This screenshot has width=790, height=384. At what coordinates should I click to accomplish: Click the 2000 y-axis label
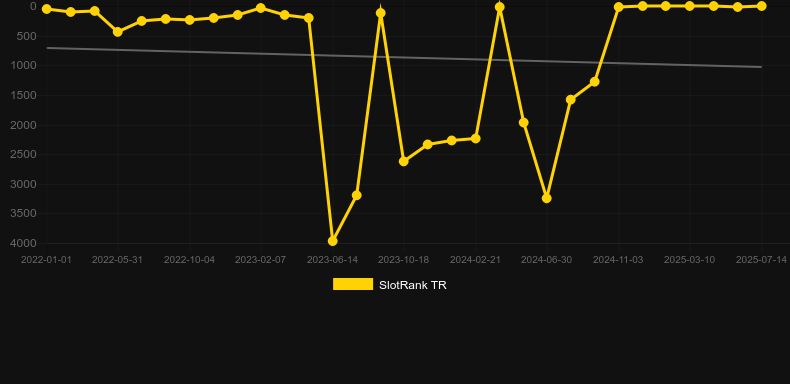[x=23, y=125]
